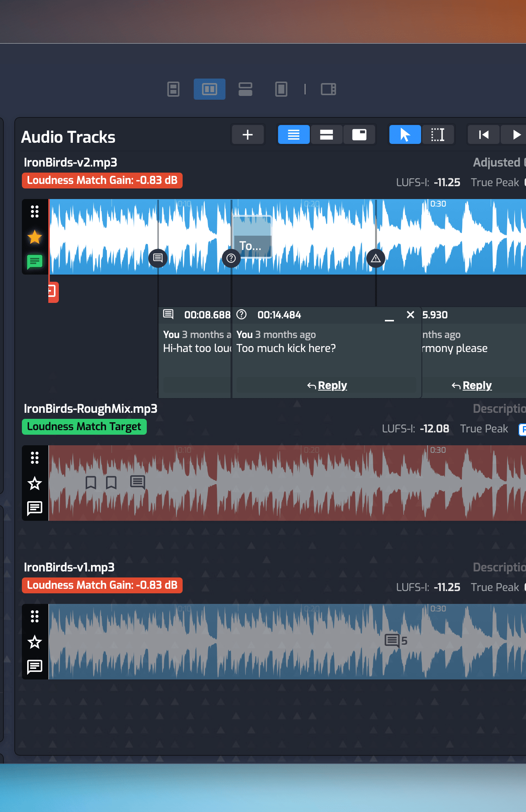The image size is (526, 812).
Task: Click LUFS-I value -11.25 on IronBirds-v1.mp3
Action: (447, 587)
